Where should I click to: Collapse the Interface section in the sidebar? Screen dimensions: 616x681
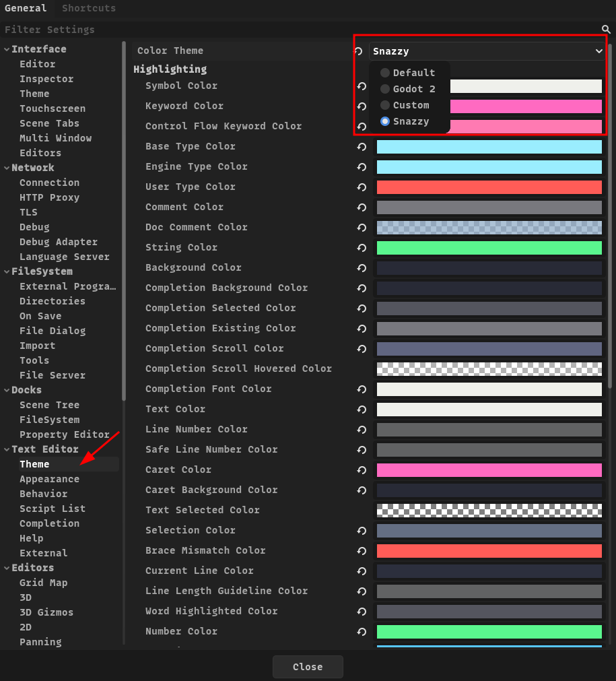click(x=7, y=49)
